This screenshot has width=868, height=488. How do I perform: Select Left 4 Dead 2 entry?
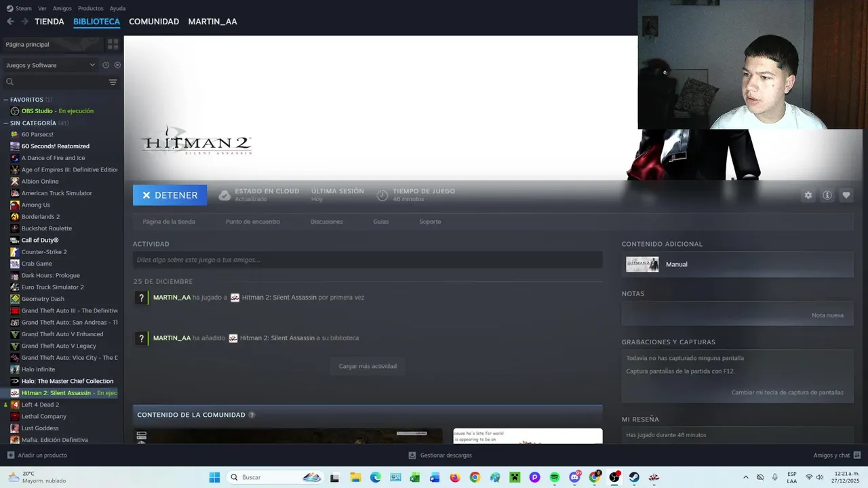coord(40,405)
